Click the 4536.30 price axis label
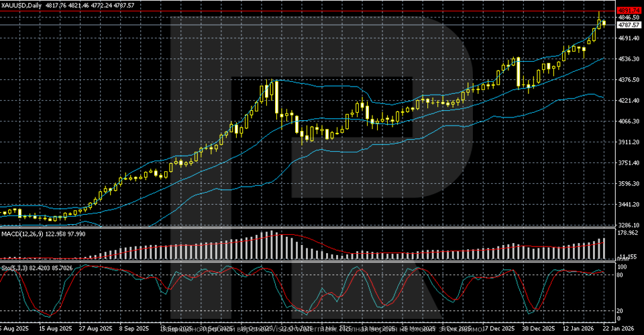Image resolution: width=644 pixels, height=335 pixels. click(x=629, y=59)
